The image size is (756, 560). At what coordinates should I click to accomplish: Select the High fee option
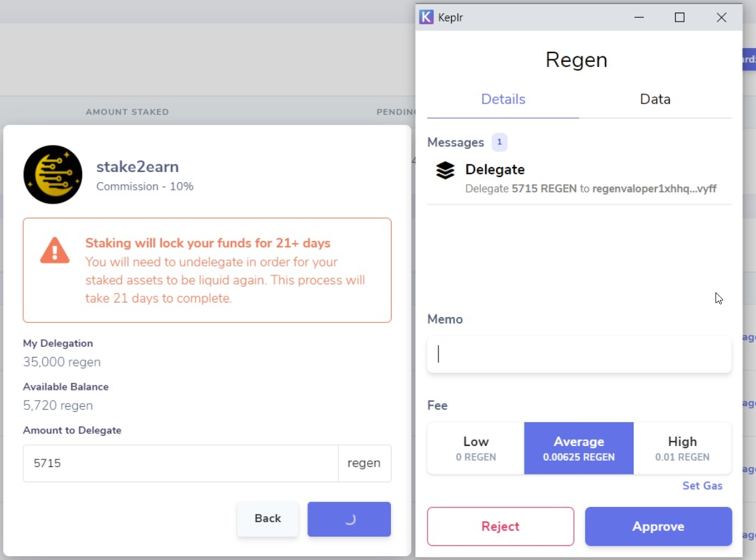coord(682,448)
